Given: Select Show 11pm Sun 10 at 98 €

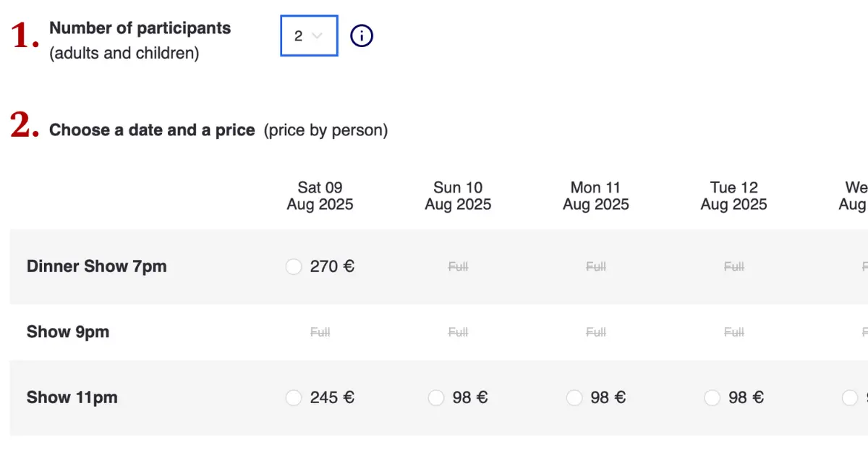Looking at the screenshot, I should 435,398.
